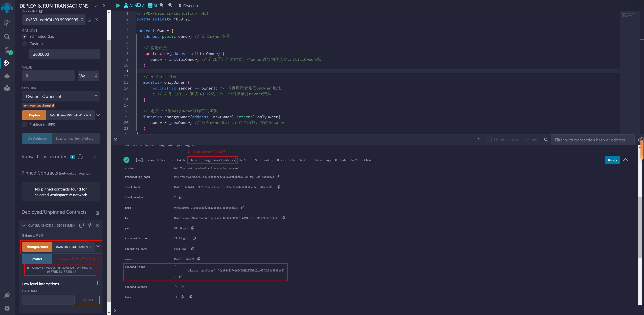This screenshot has height=315, width=644.
Task: Pin the deployed Owner contract
Action: click(90, 225)
